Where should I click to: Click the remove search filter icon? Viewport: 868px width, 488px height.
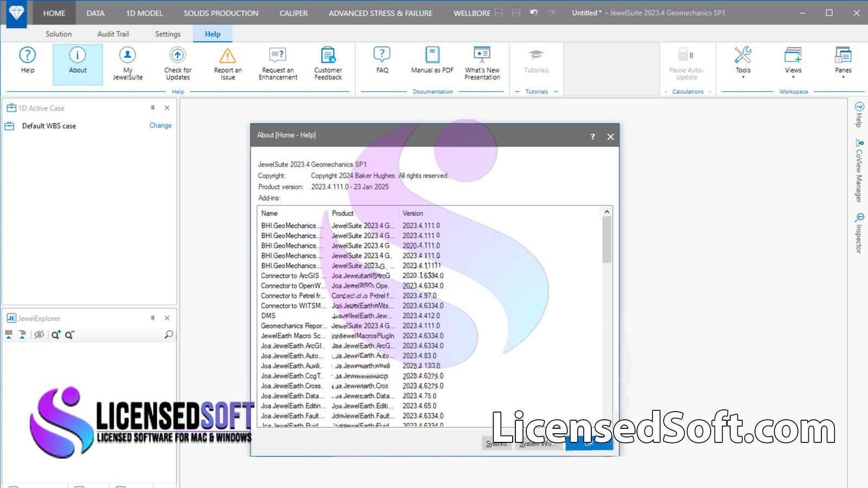(69, 335)
